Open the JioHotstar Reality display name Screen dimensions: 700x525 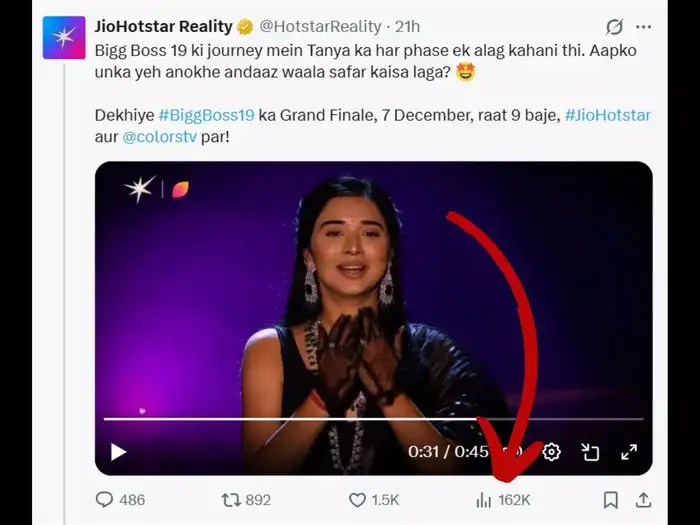click(163, 26)
